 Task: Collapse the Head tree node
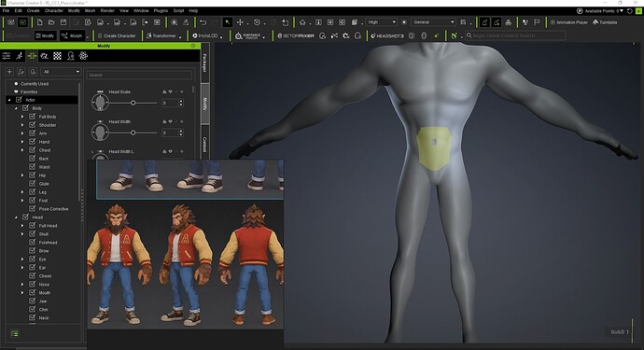click(16, 217)
